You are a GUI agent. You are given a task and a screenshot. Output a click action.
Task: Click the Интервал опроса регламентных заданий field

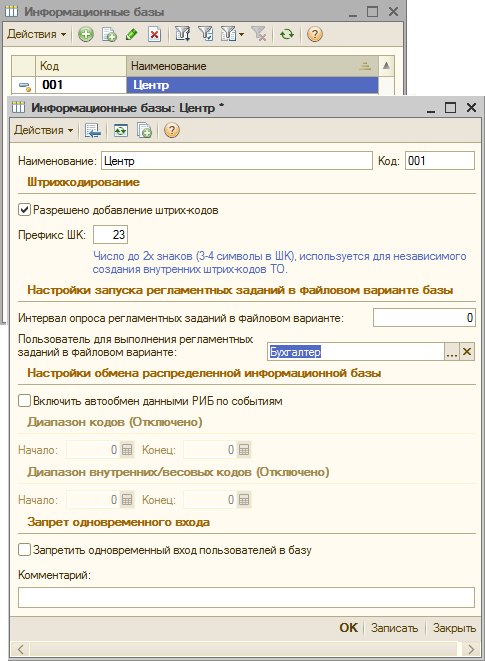pyautogui.click(x=424, y=318)
